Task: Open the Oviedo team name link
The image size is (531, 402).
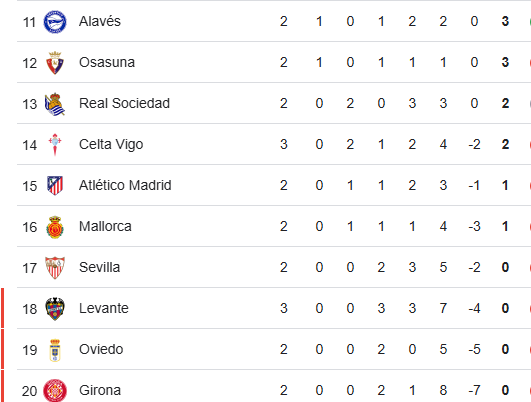Action: pos(101,349)
